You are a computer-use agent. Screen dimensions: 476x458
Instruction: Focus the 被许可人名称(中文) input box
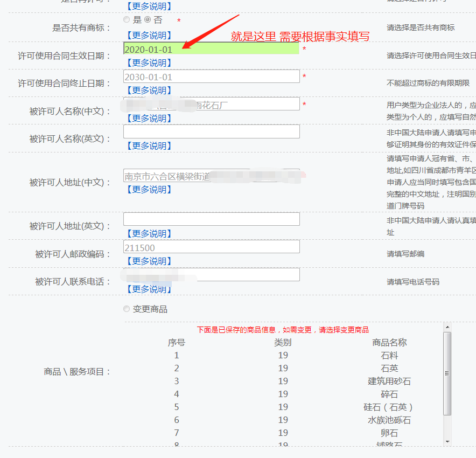(x=211, y=104)
